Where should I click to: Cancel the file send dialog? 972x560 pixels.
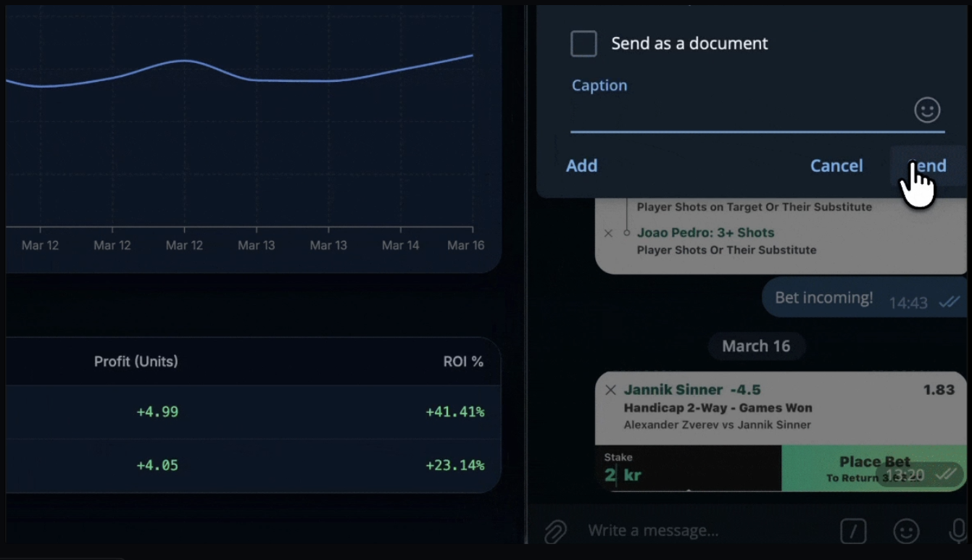point(836,166)
